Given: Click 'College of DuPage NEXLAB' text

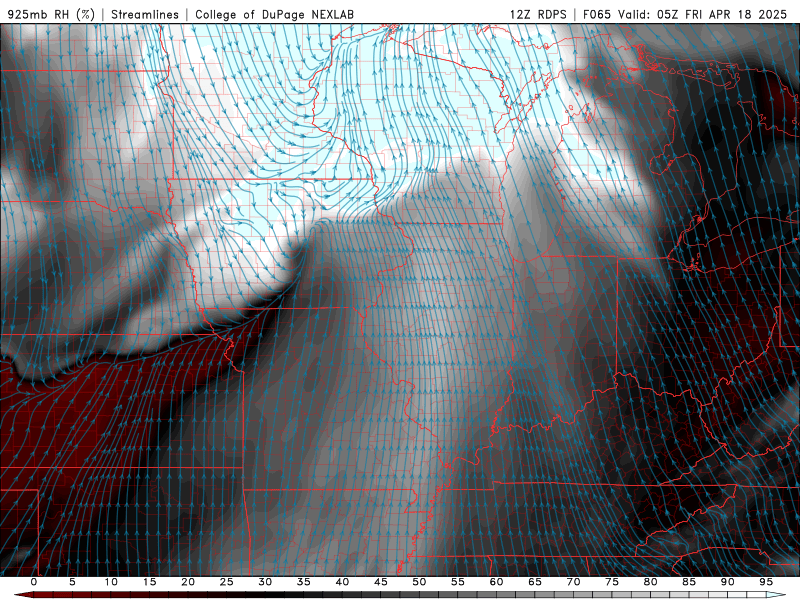Looking at the screenshot, I should click(x=274, y=14).
